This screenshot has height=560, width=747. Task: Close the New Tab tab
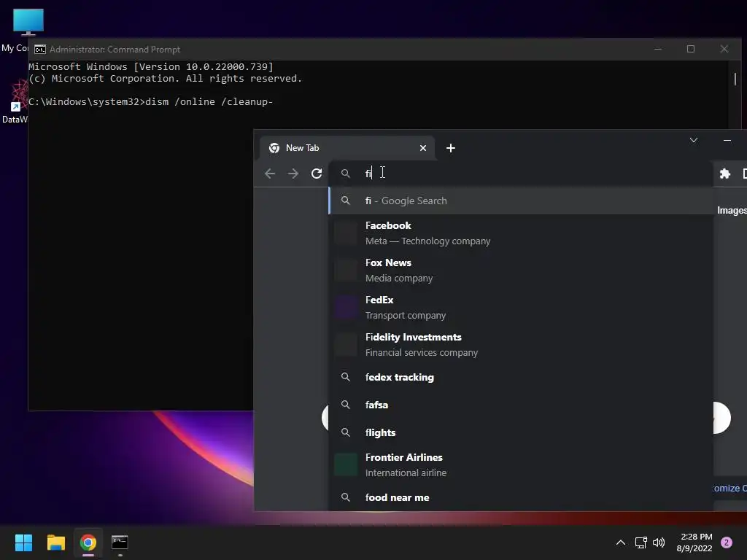(422, 148)
